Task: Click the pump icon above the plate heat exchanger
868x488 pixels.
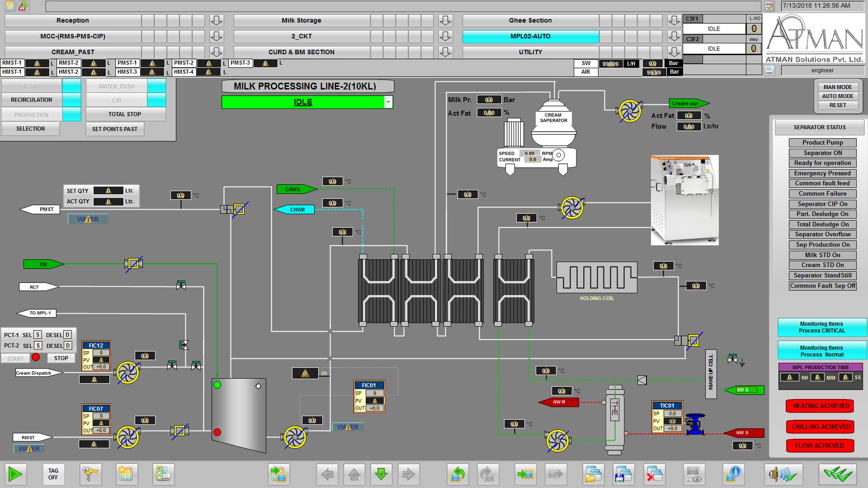Action: 571,208
